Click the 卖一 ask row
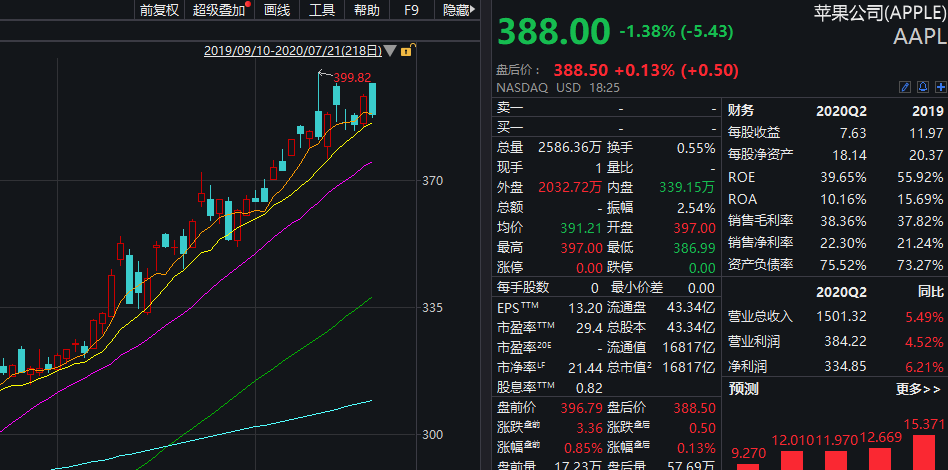The width and height of the screenshot is (948, 470). click(x=606, y=108)
